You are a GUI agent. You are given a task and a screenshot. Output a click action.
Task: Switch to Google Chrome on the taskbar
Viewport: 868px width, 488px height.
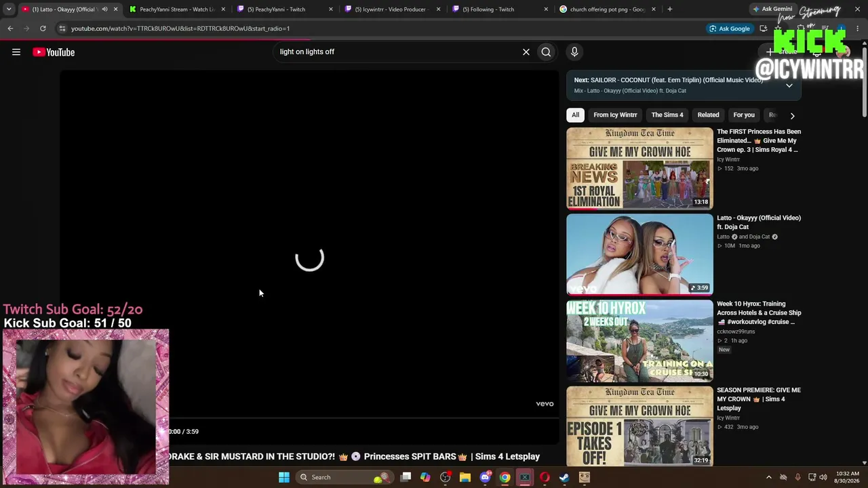[505, 477]
